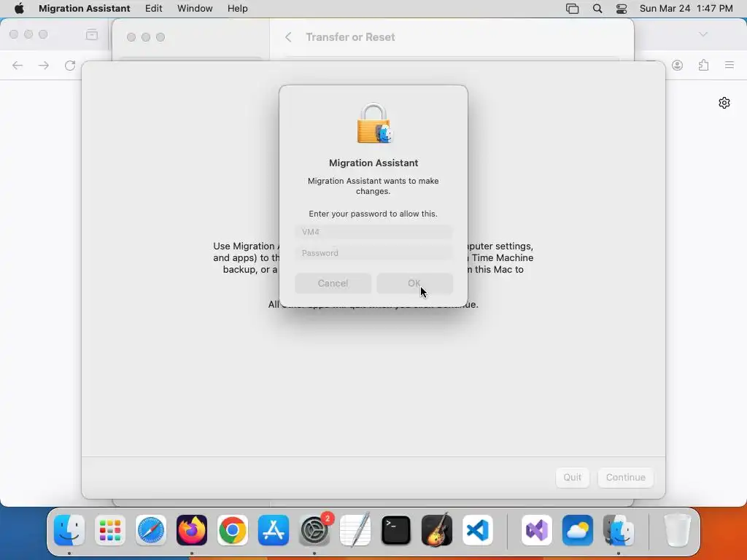Open the Apple menu

click(19, 9)
